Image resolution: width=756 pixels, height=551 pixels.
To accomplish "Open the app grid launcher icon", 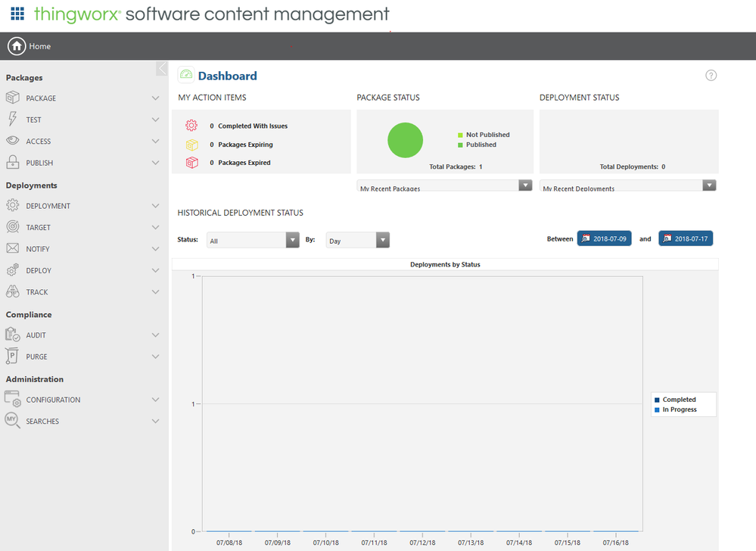I will coord(17,14).
